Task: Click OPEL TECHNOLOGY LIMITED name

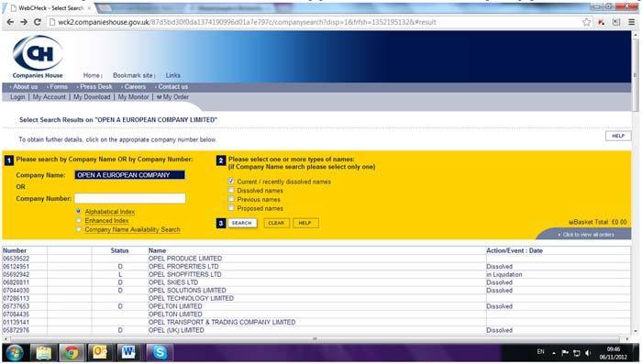Action: pos(191,299)
